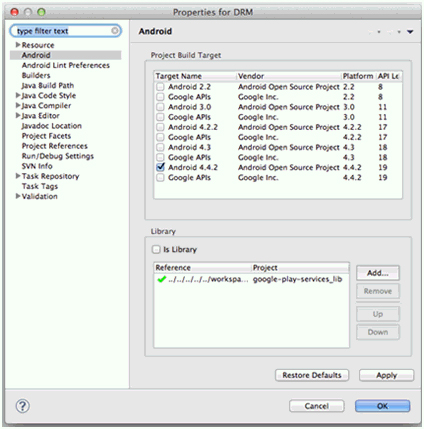The width and height of the screenshot is (424, 429).
Task: Click the help question mark icon
Action: tap(23, 406)
